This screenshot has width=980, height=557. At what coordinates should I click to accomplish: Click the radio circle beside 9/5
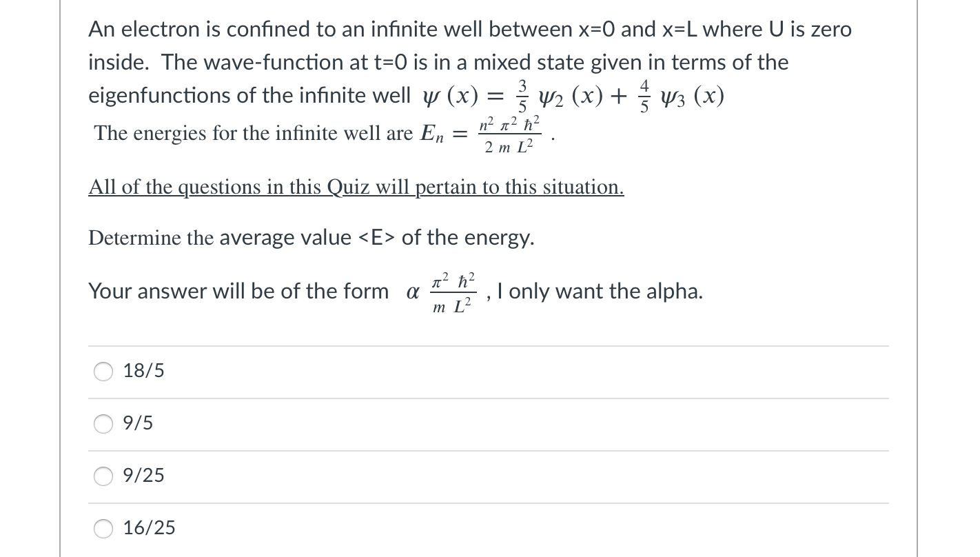(x=103, y=424)
